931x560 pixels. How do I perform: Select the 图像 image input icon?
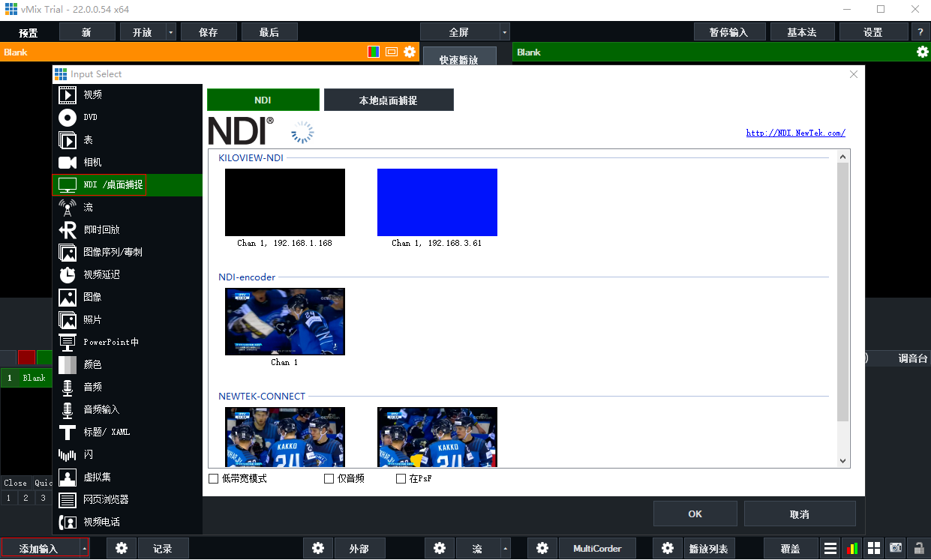[68, 297]
